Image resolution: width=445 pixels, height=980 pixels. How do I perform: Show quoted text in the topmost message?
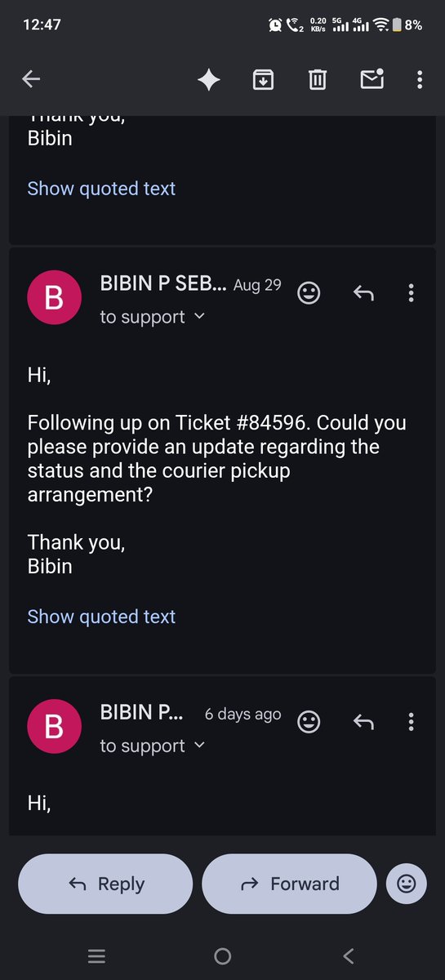(101, 189)
